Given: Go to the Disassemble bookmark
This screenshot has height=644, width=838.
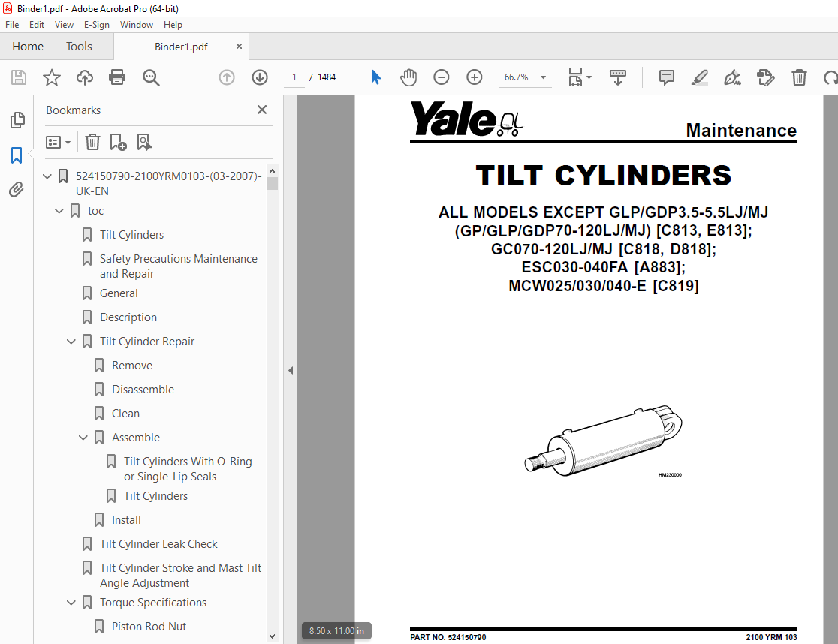Looking at the screenshot, I should point(143,390).
